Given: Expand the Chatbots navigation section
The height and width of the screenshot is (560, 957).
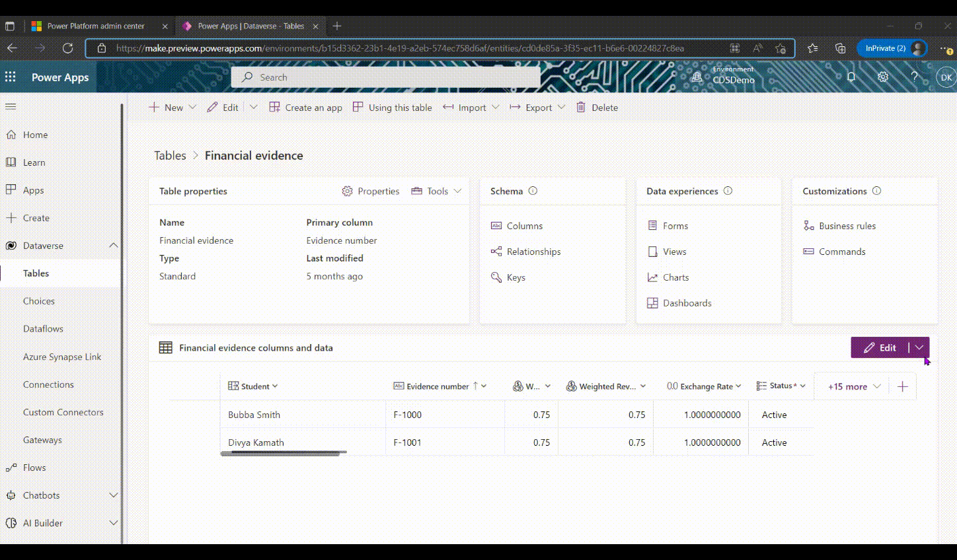Looking at the screenshot, I should point(113,495).
